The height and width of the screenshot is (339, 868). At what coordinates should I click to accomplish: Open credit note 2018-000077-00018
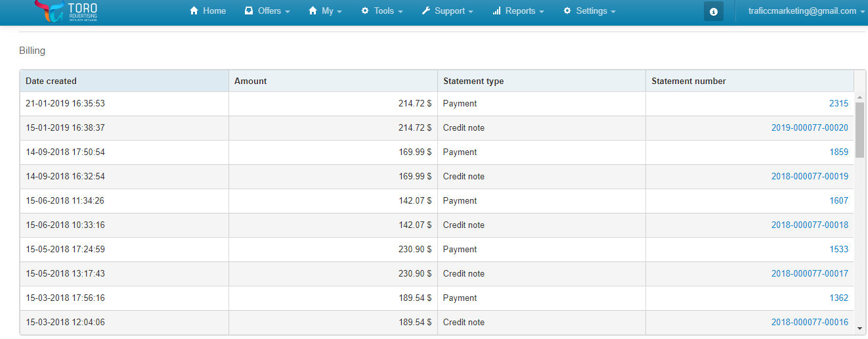tap(810, 225)
